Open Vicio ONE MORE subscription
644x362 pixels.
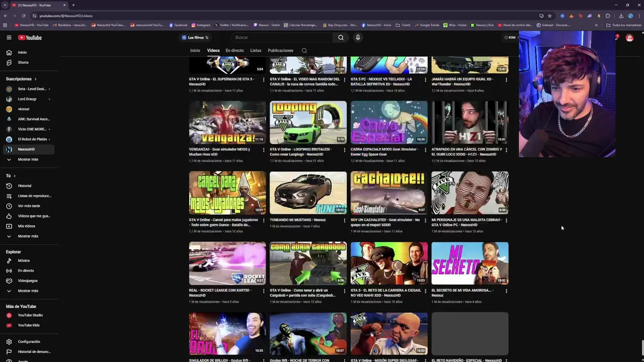29,129
